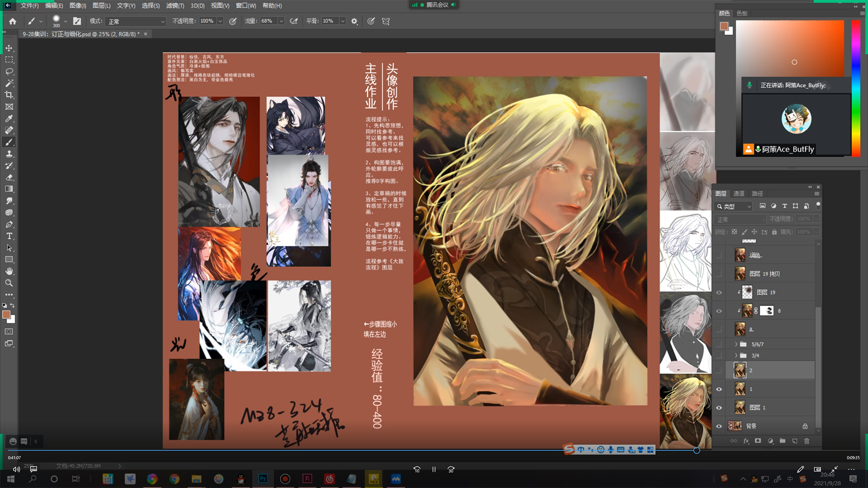Select the Eraser tool

coord(9,177)
